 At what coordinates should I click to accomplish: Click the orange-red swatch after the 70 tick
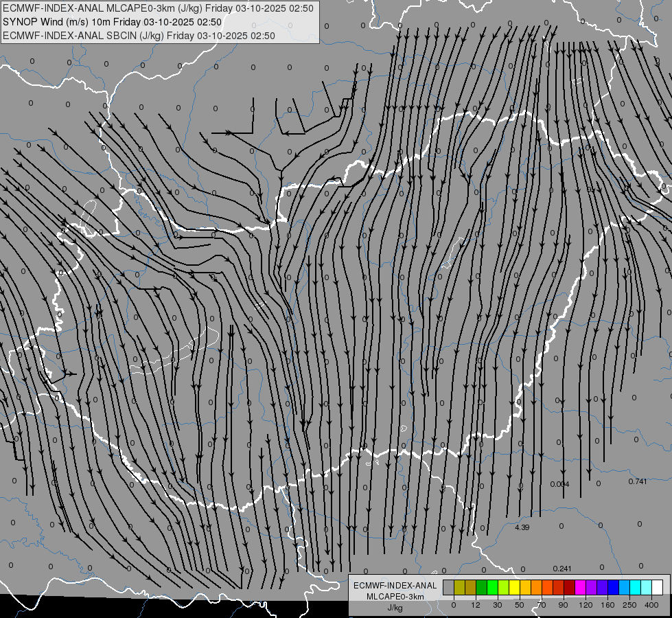click(547, 587)
